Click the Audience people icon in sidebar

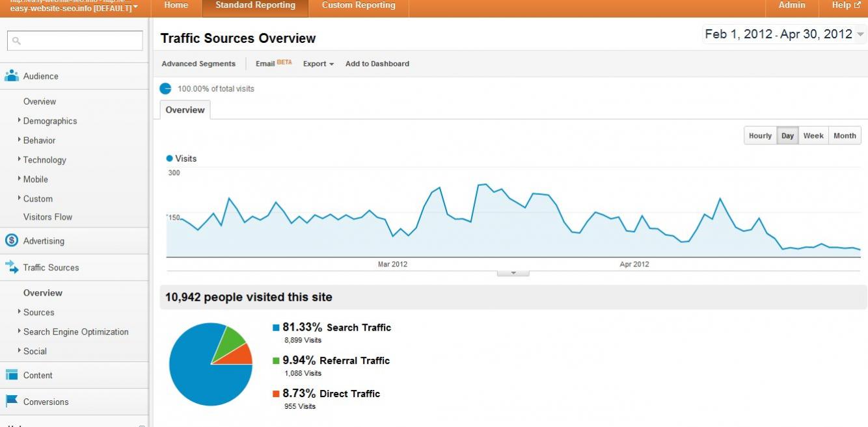coord(12,76)
